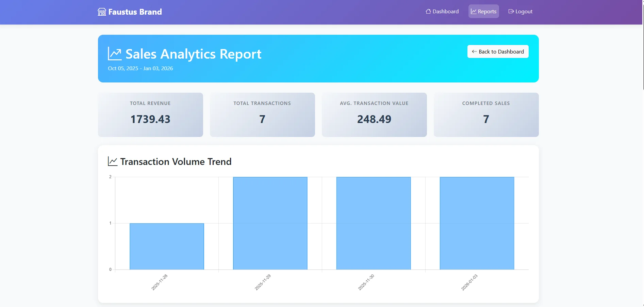The image size is (644, 307).
Task: Click the Logout link
Action: pyautogui.click(x=521, y=11)
